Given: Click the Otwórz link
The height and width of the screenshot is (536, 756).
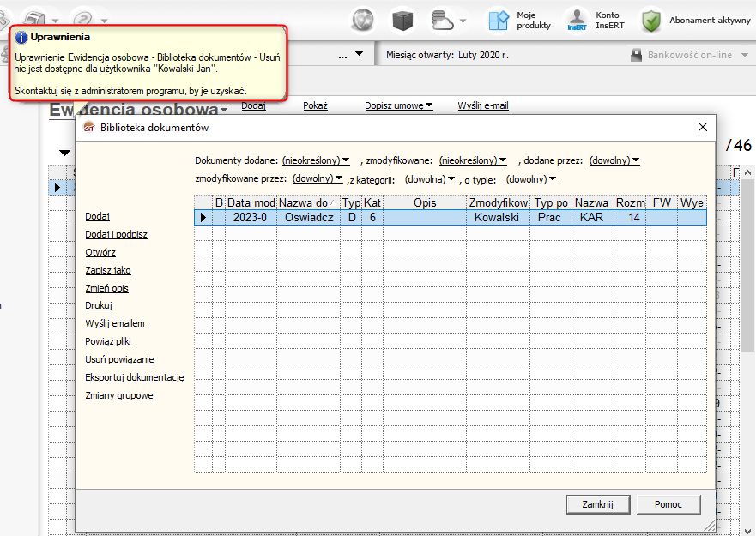Looking at the screenshot, I should [100, 252].
